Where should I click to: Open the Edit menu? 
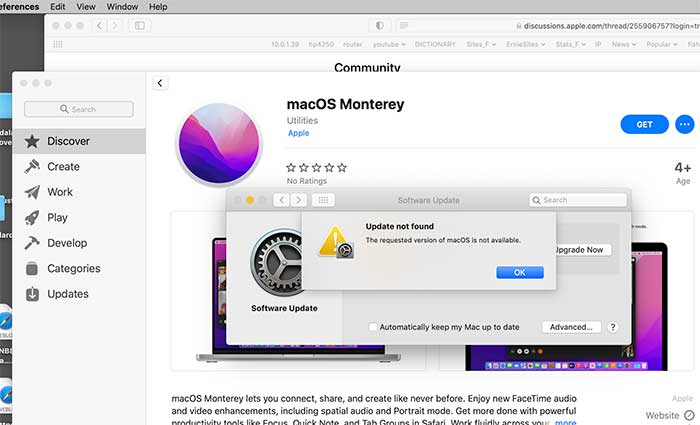[58, 7]
